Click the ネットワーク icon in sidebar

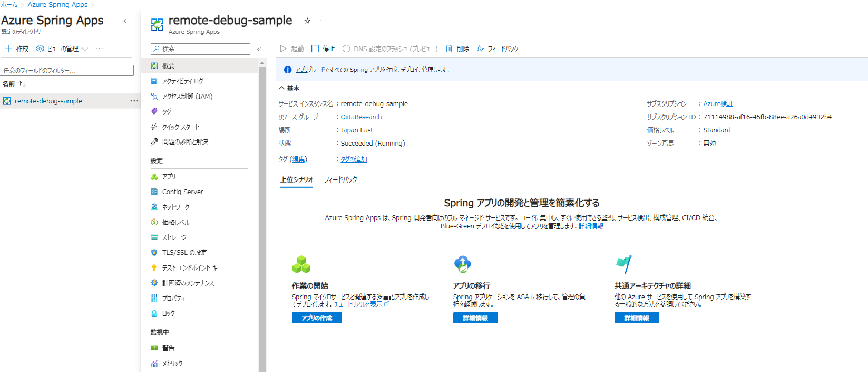click(154, 207)
